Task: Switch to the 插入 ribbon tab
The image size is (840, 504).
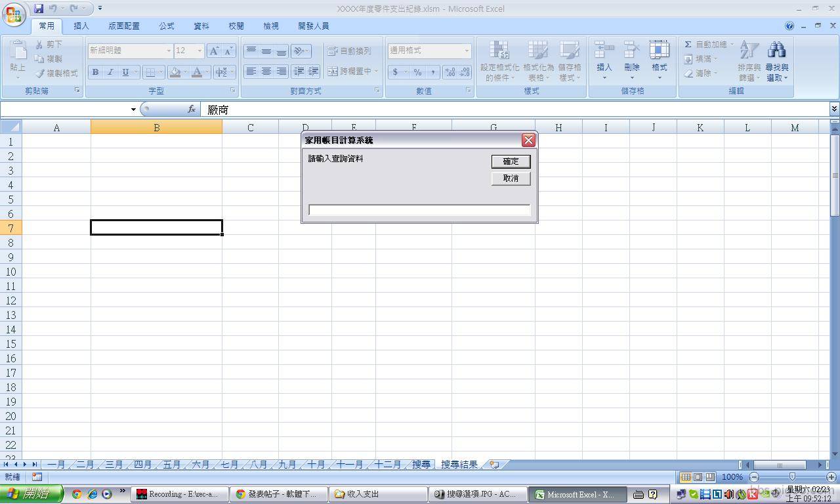Action: [81, 26]
